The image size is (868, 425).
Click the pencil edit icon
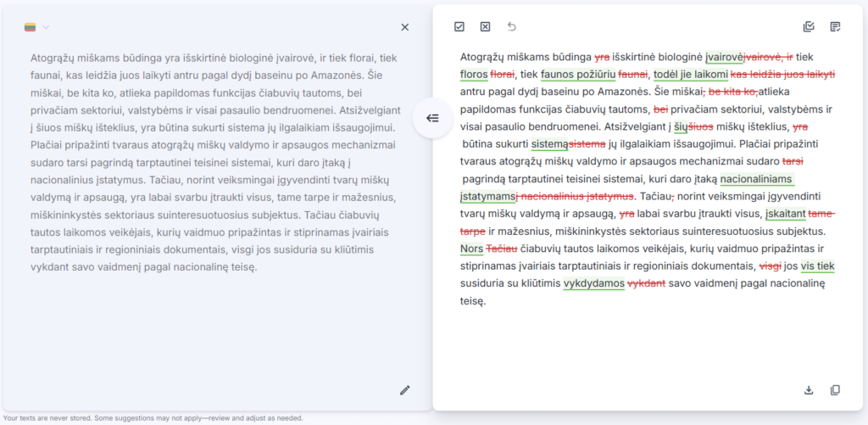click(404, 390)
